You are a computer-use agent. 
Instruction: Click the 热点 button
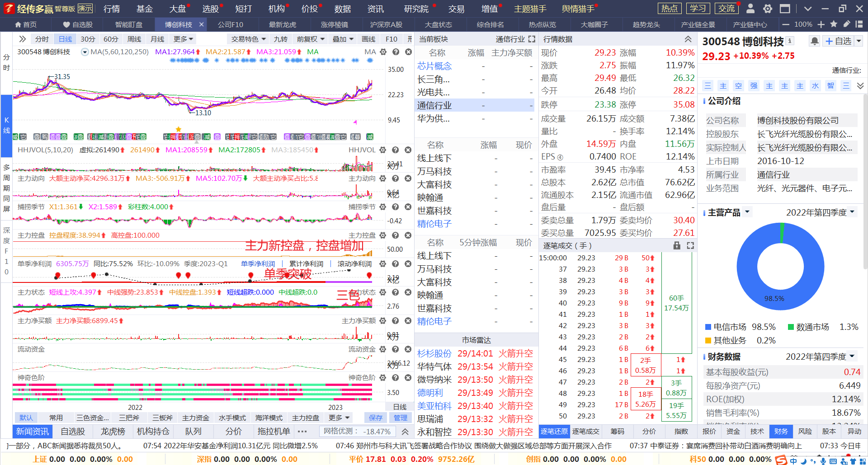click(x=670, y=9)
